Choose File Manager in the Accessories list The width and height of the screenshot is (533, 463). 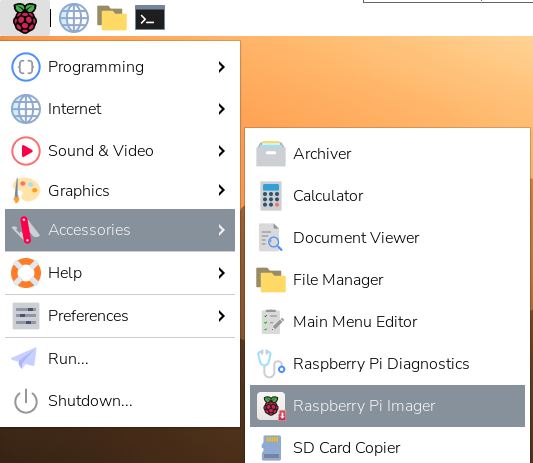pyautogui.click(x=388, y=280)
